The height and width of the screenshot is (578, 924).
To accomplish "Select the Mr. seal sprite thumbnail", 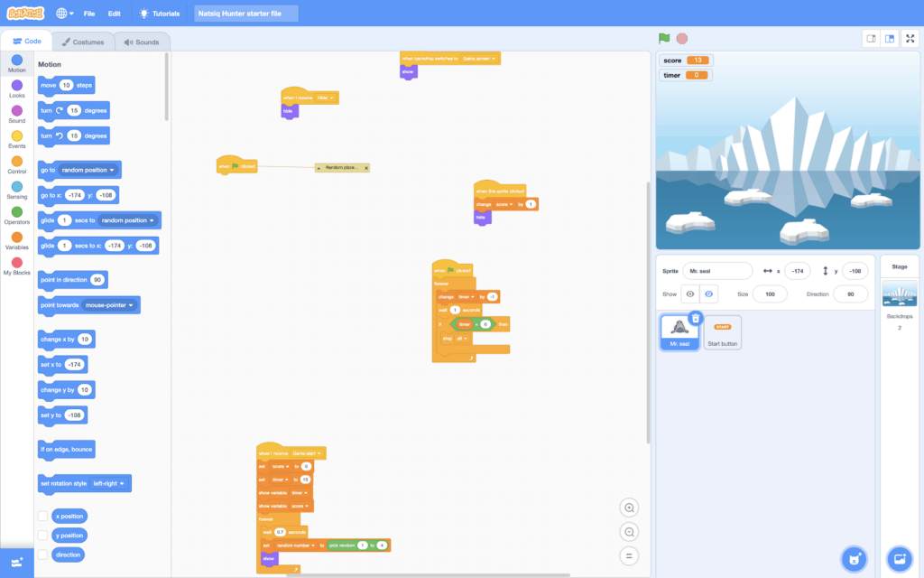I will 679,332.
